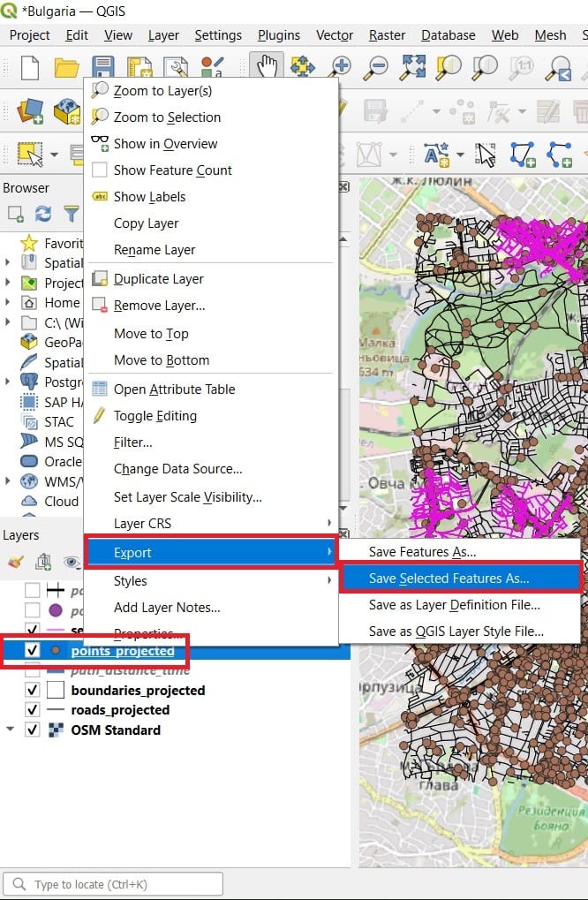Open the Raster menu
The height and width of the screenshot is (900, 588).
(x=387, y=35)
